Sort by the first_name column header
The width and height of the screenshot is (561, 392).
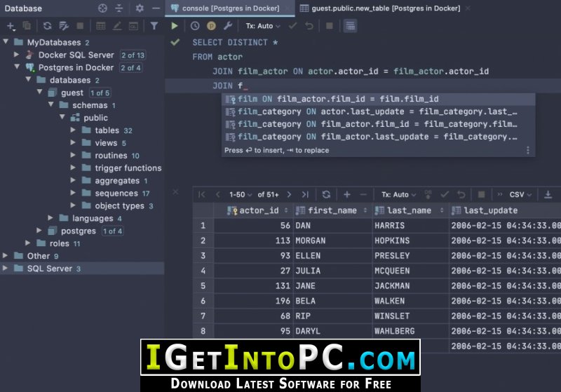click(332, 210)
